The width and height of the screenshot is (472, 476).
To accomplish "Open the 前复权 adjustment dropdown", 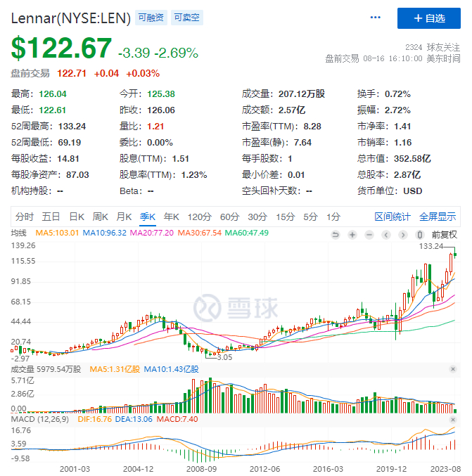I will 445,235.
